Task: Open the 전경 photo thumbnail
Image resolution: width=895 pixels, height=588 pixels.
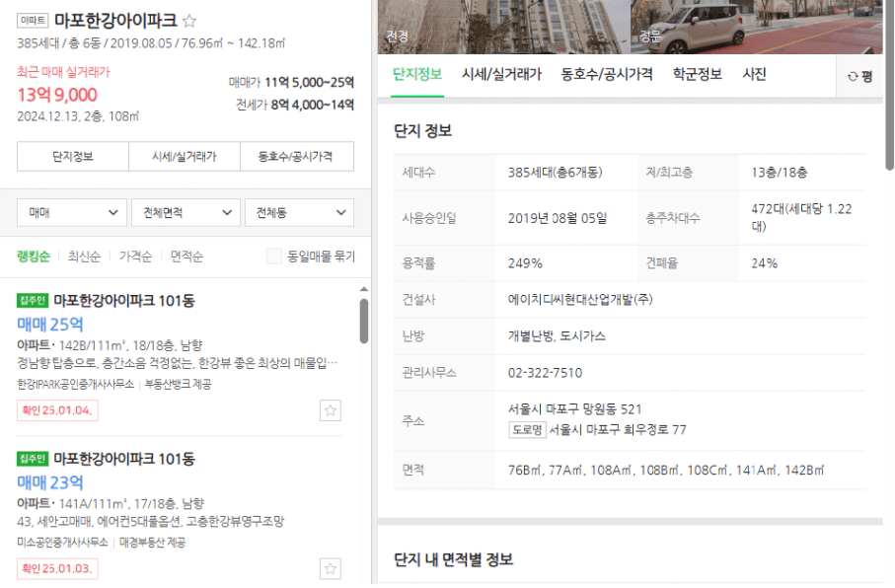Action: pos(503,27)
